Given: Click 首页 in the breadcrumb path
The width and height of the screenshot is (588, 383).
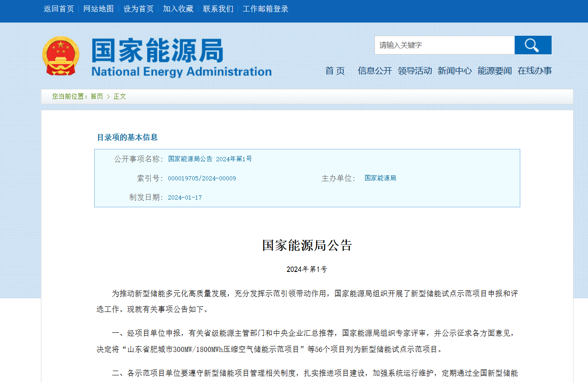Looking at the screenshot, I should point(96,96).
